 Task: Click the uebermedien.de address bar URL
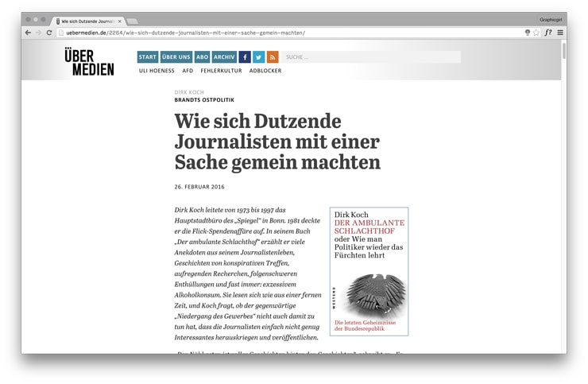pyautogui.click(x=186, y=33)
